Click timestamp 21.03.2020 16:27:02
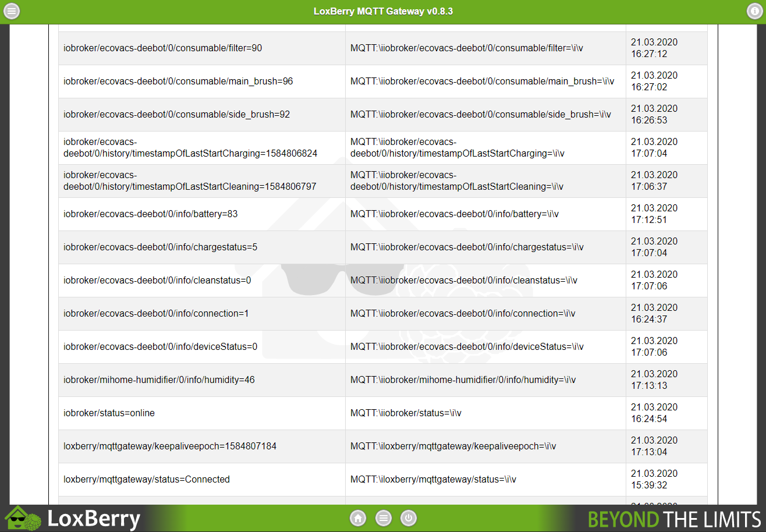766x532 pixels. (654, 81)
